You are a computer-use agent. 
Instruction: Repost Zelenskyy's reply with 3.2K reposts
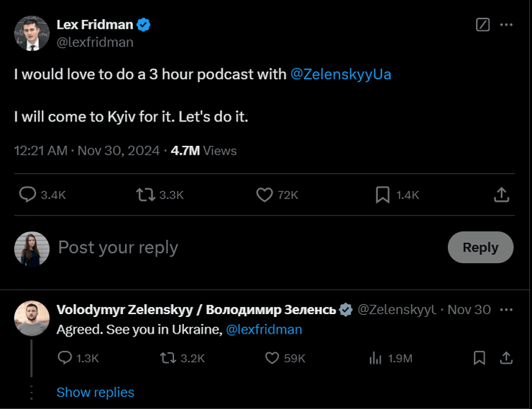(169, 357)
